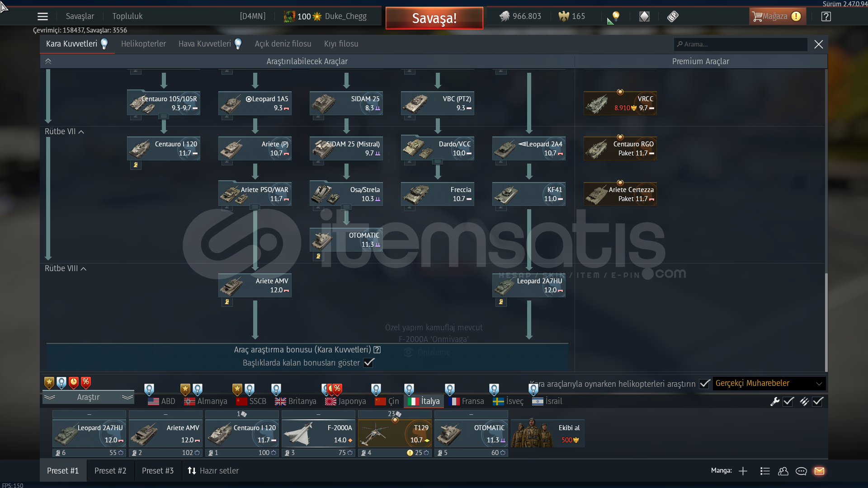Screen dimensions: 868x488
Task: Open the Mağaza shop cart
Action: [777, 16]
